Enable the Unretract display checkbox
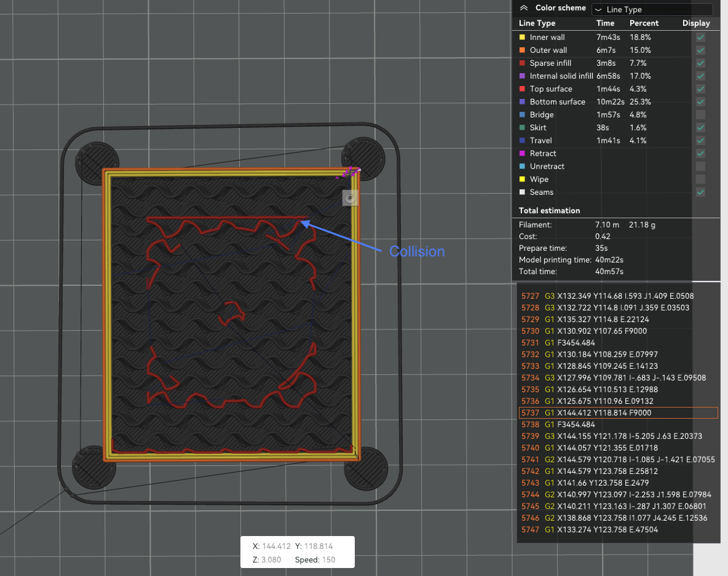The width and height of the screenshot is (728, 576). coord(700,166)
